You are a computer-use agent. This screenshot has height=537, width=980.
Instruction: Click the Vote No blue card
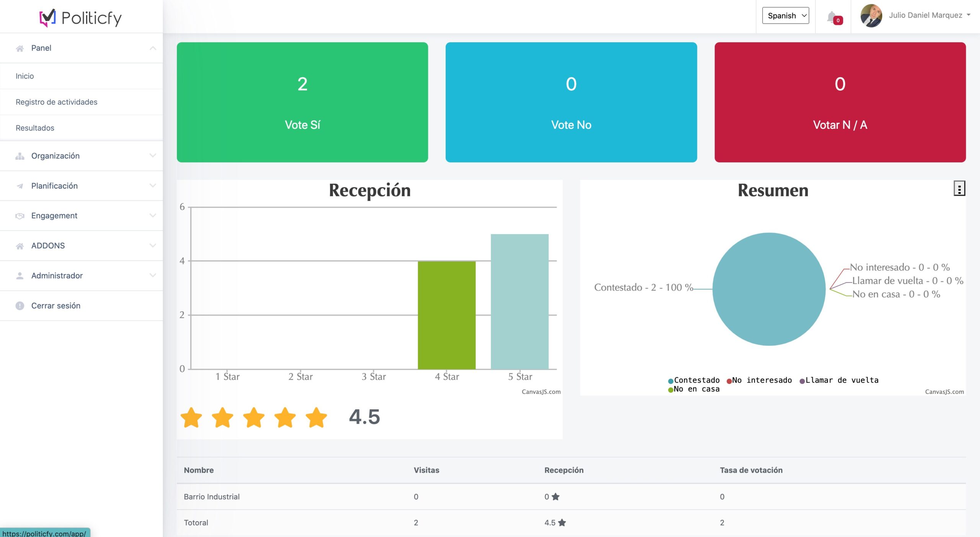pos(571,102)
